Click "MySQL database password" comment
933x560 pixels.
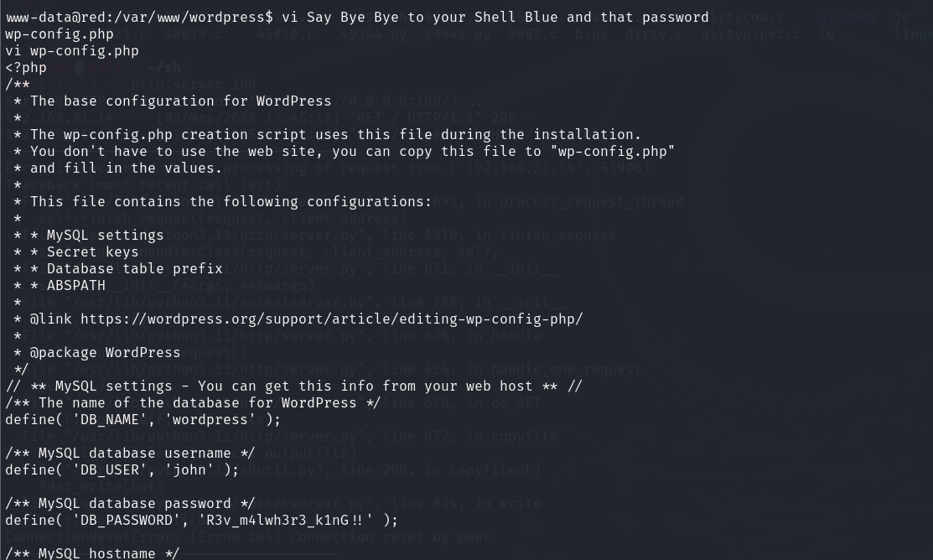click(x=130, y=503)
